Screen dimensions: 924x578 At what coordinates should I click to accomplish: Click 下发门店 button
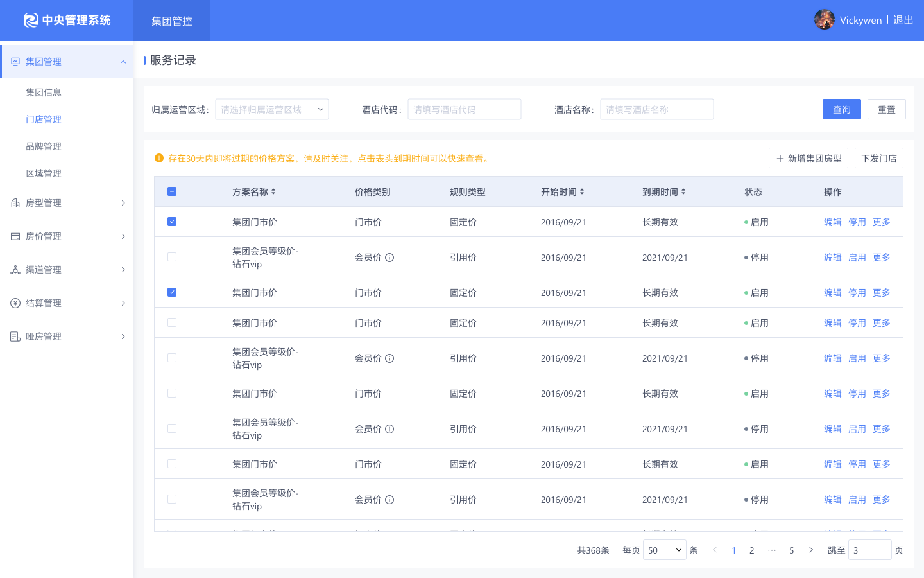879,158
